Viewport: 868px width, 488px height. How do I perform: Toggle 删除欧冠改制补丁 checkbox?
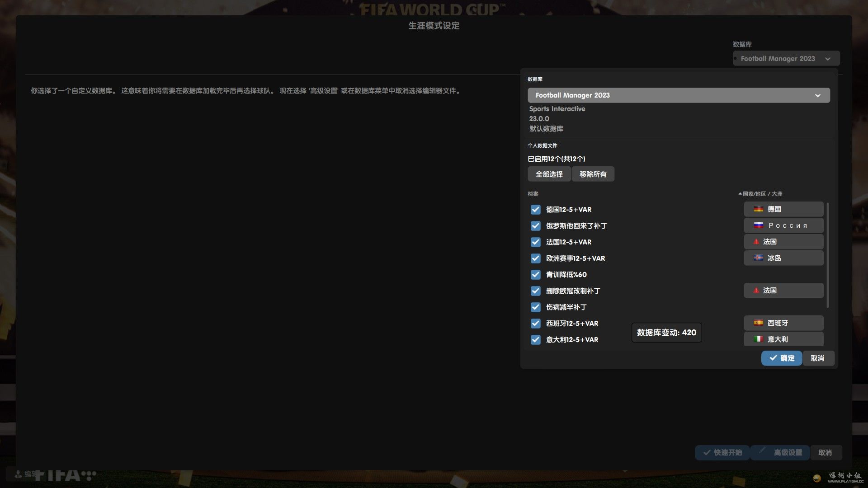[535, 291]
